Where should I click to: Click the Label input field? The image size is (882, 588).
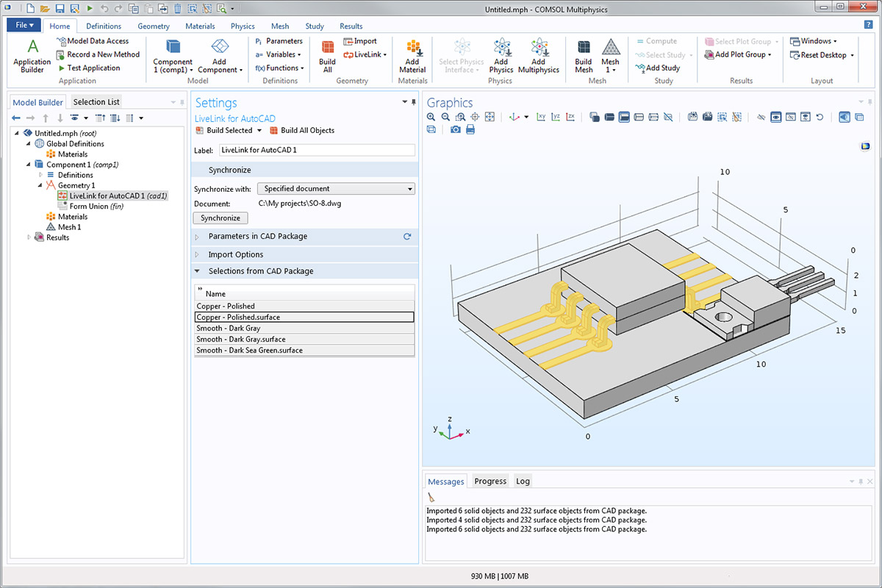click(x=317, y=150)
